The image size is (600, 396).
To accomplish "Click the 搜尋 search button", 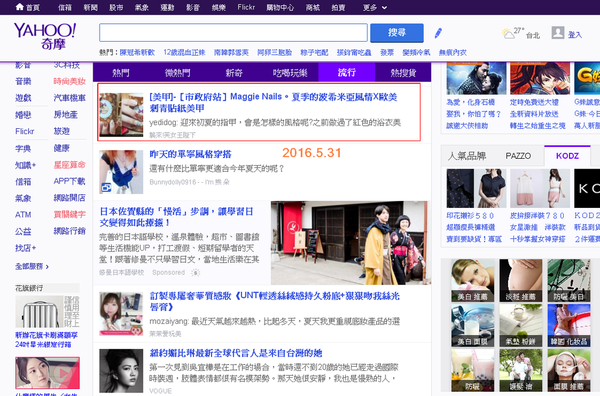I will pyautogui.click(x=397, y=33).
